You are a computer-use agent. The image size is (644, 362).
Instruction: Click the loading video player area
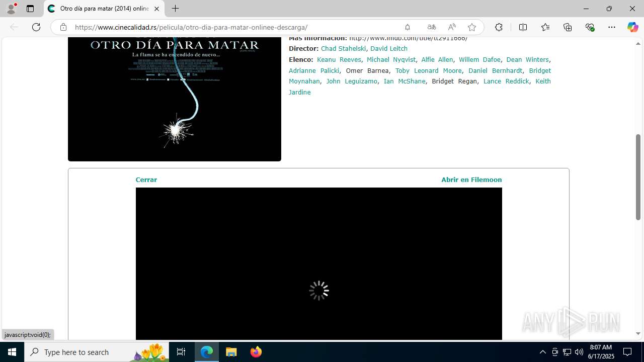coord(318,264)
